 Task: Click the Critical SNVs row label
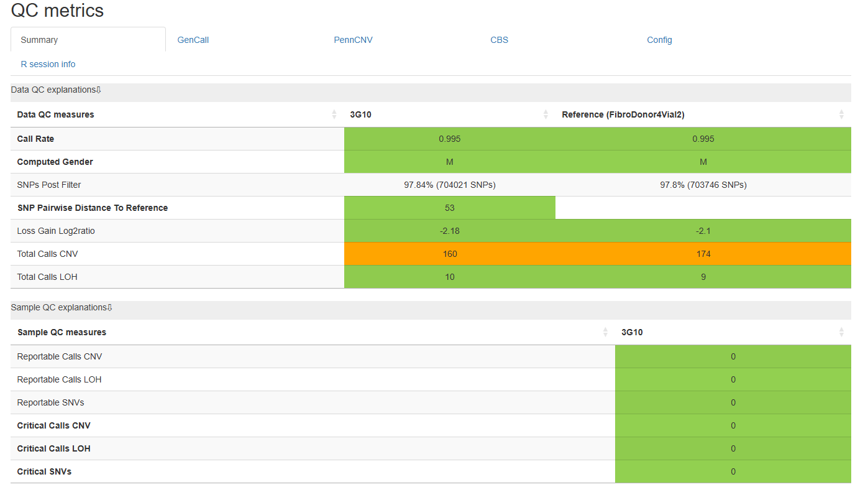pyautogui.click(x=44, y=471)
